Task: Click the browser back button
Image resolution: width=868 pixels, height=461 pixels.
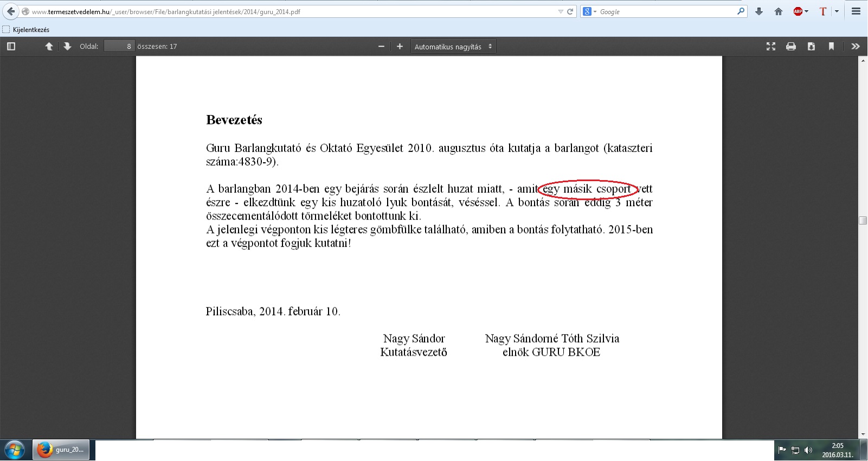Action: click(11, 11)
